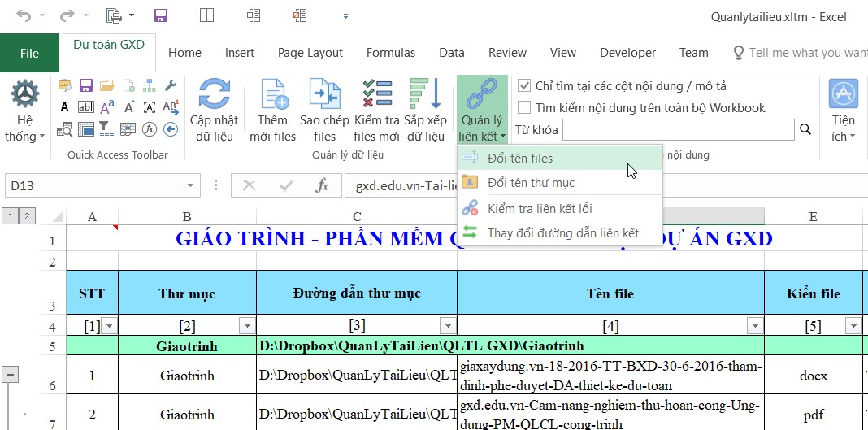The height and width of the screenshot is (430, 868).
Task: Open the Page Layout ribbon tab
Action: [310, 53]
